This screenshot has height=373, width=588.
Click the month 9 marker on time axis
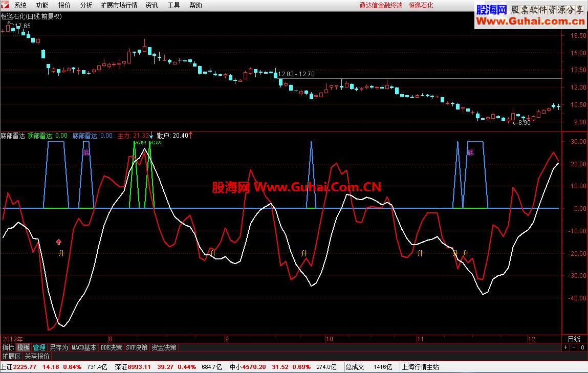point(227,339)
